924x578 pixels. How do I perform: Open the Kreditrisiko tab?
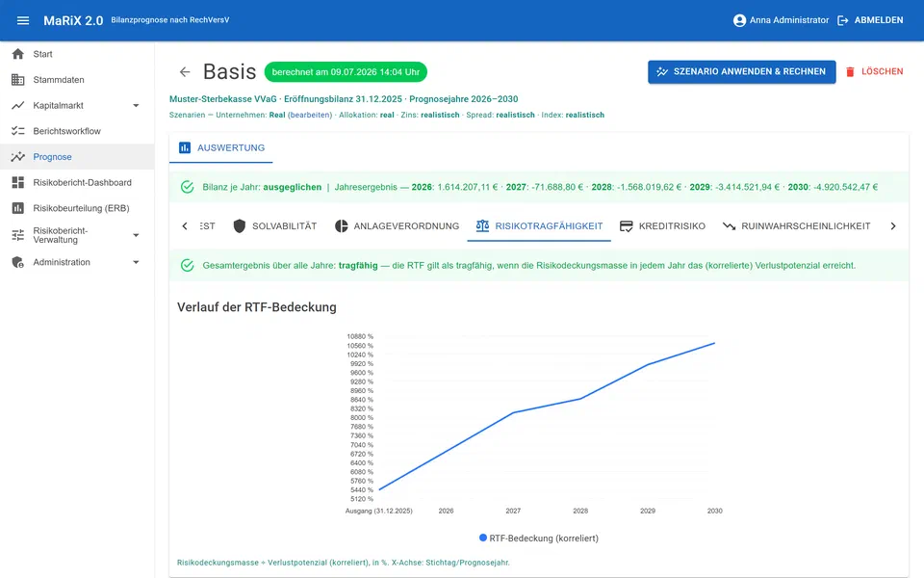coord(662,225)
